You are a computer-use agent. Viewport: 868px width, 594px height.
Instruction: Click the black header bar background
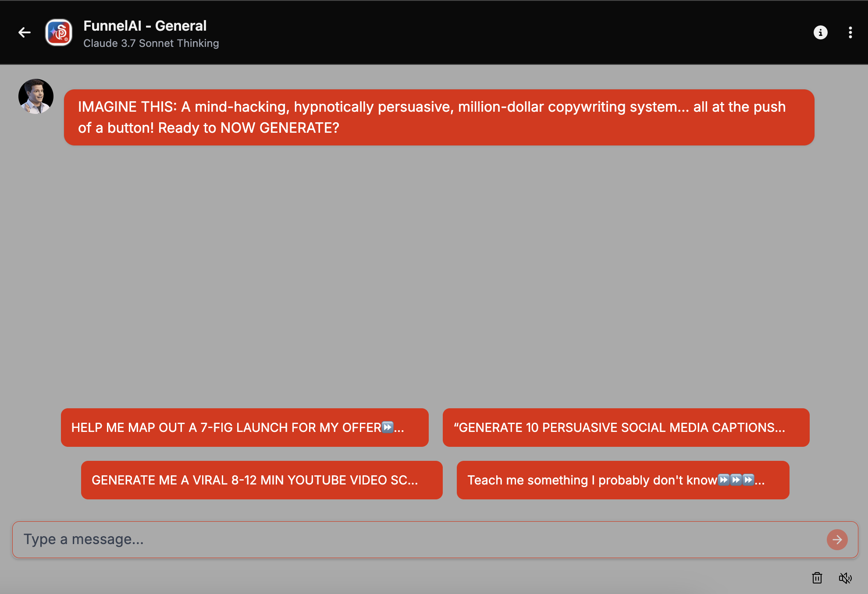[x=482, y=32]
